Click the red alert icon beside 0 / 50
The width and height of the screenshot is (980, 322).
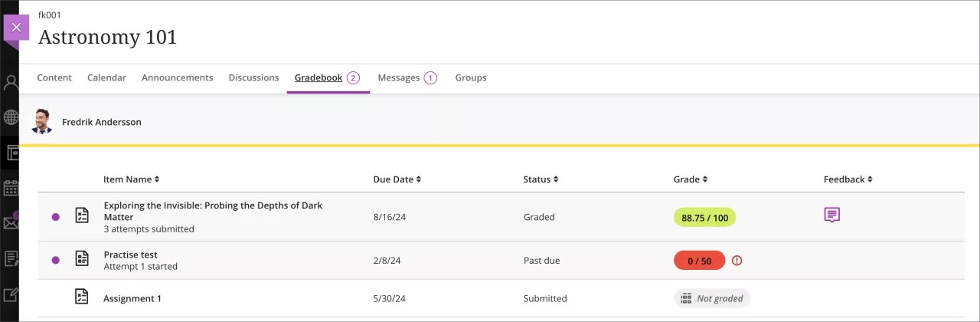pos(737,261)
